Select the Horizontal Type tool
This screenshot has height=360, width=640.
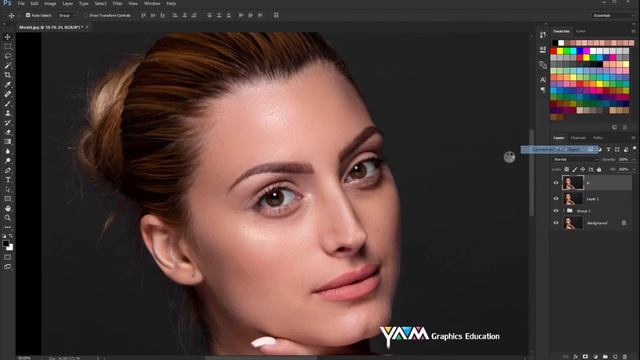click(x=8, y=180)
